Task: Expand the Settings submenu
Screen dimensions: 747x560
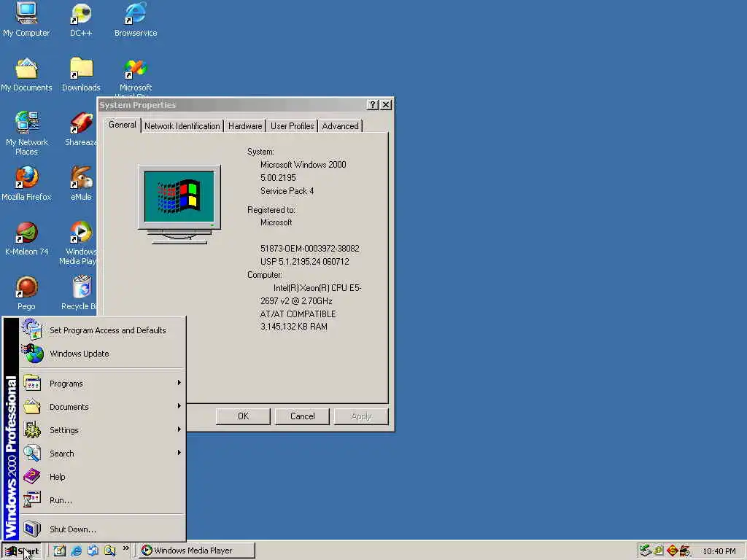Action: [102, 430]
